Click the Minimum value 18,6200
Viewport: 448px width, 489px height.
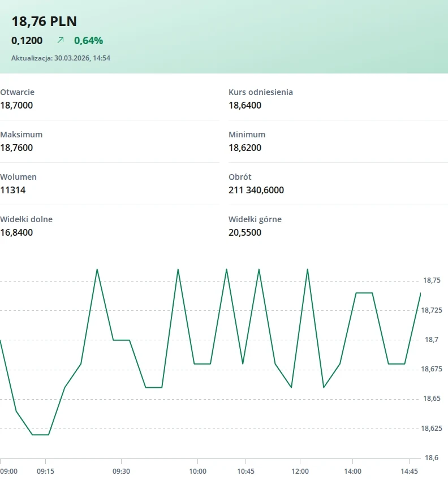245,148
